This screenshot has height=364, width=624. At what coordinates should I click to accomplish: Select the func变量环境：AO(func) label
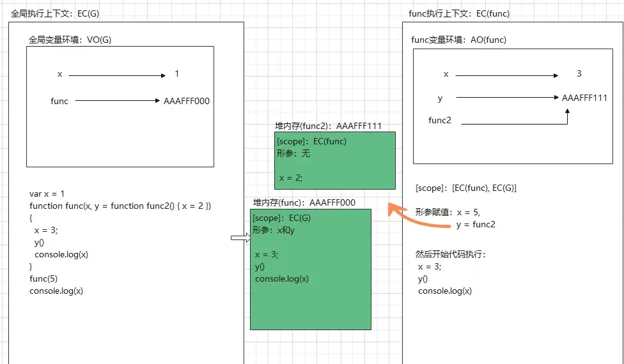click(x=458, y=40)
